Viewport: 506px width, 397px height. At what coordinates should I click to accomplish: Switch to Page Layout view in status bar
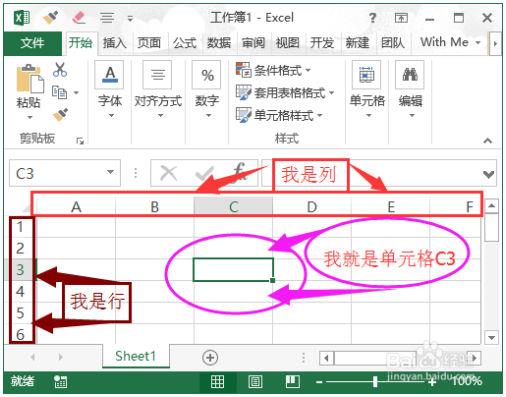255,381
